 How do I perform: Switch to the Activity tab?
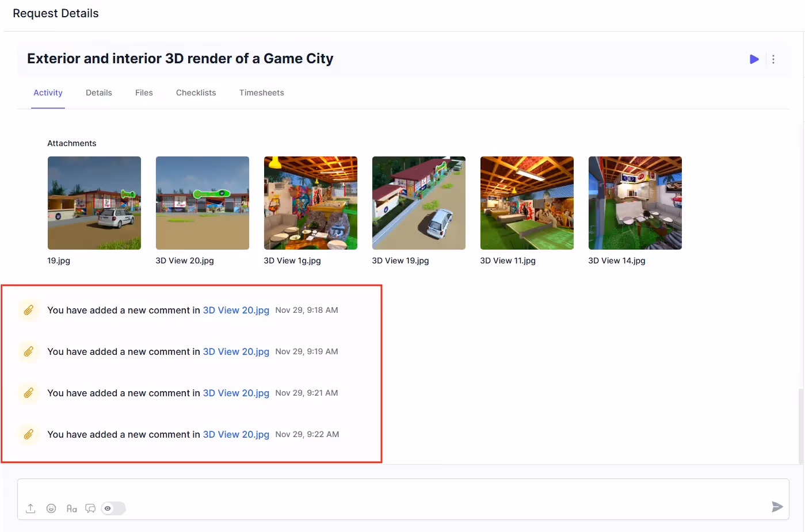pos(48,93)
